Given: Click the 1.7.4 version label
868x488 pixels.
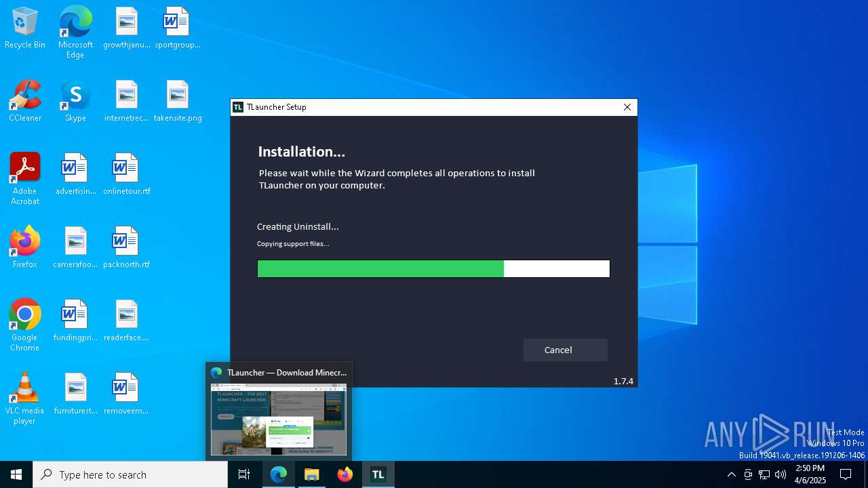Looking at the screenshot, I should pyautogui.click(x=623, y=381).
